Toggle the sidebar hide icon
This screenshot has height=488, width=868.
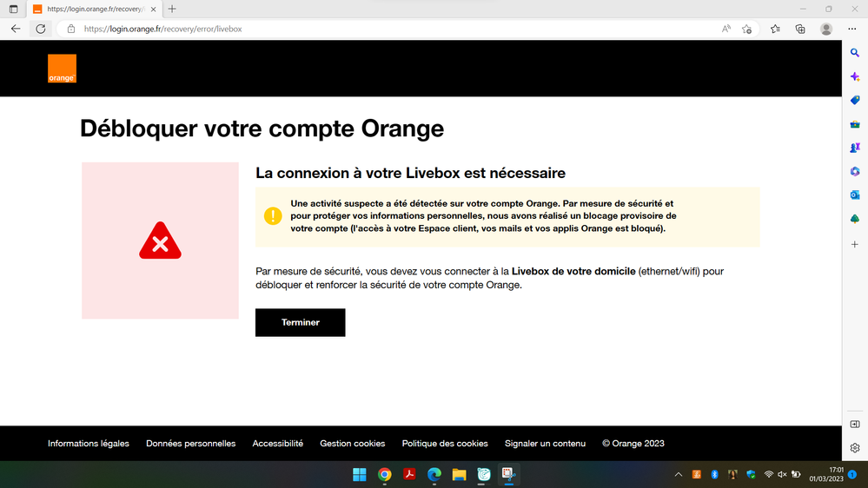(855, 424)
